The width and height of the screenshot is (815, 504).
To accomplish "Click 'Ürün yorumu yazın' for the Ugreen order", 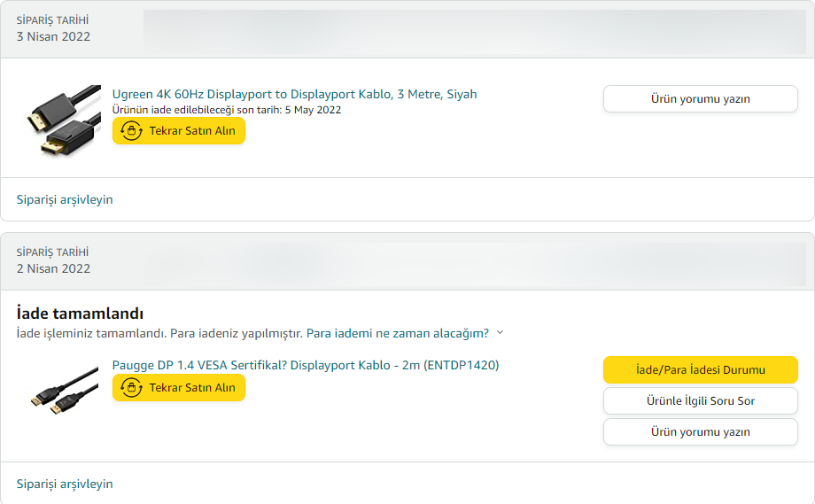I will [700, 98].
